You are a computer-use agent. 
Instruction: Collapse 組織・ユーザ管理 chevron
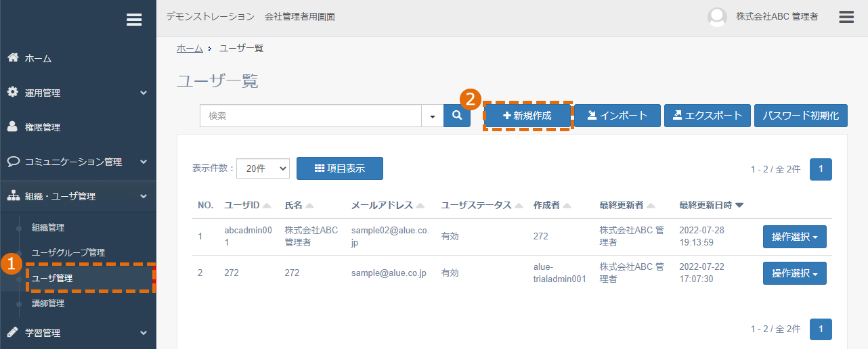tap(144, 196)
